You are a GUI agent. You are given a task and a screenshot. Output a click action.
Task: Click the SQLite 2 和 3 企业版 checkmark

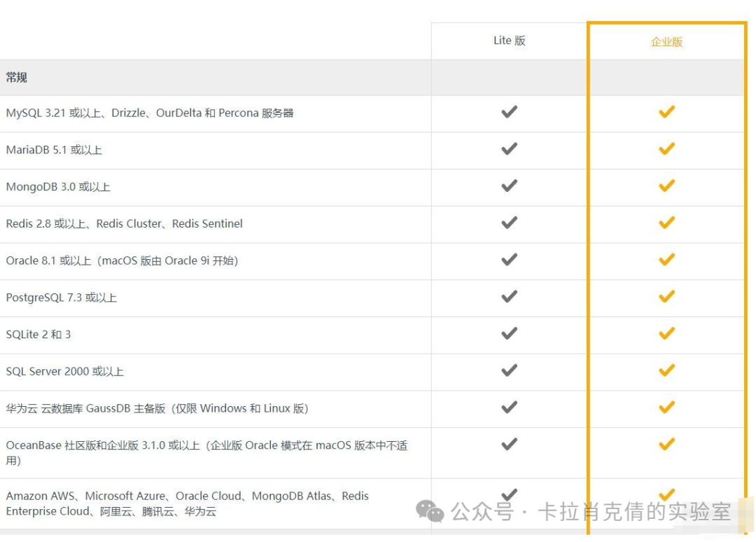point(666,333)
